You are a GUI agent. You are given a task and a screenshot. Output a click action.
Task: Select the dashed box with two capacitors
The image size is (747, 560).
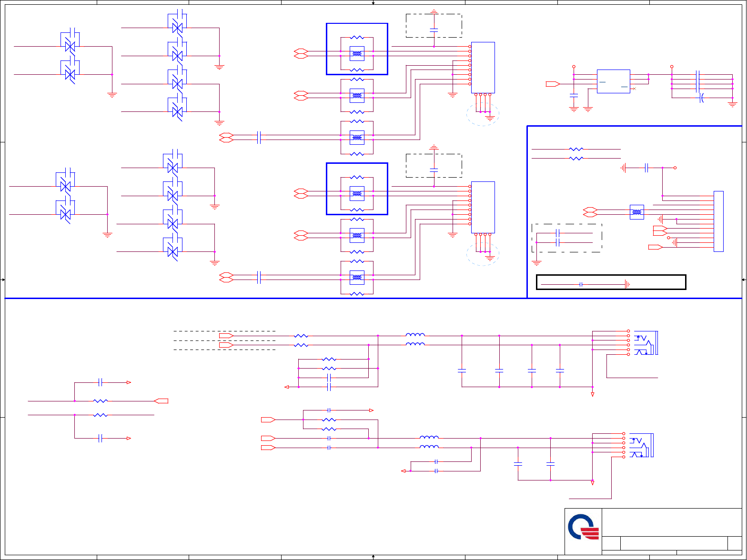pos(567,238)
